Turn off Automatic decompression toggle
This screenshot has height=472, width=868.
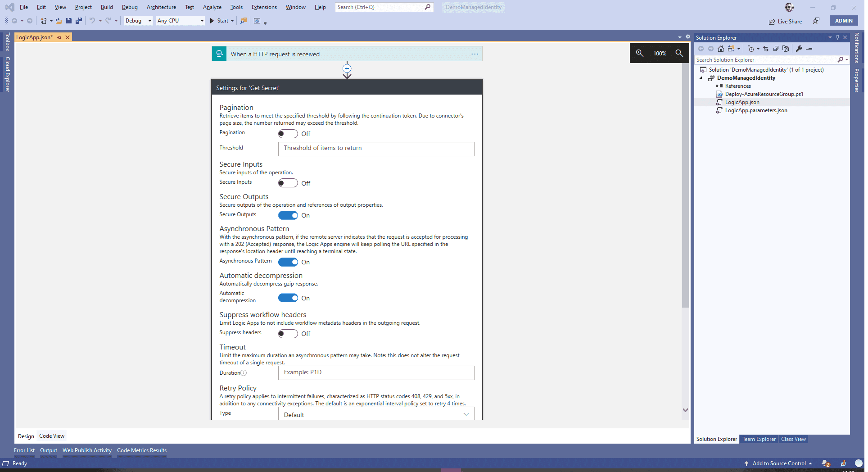(288, 298)
